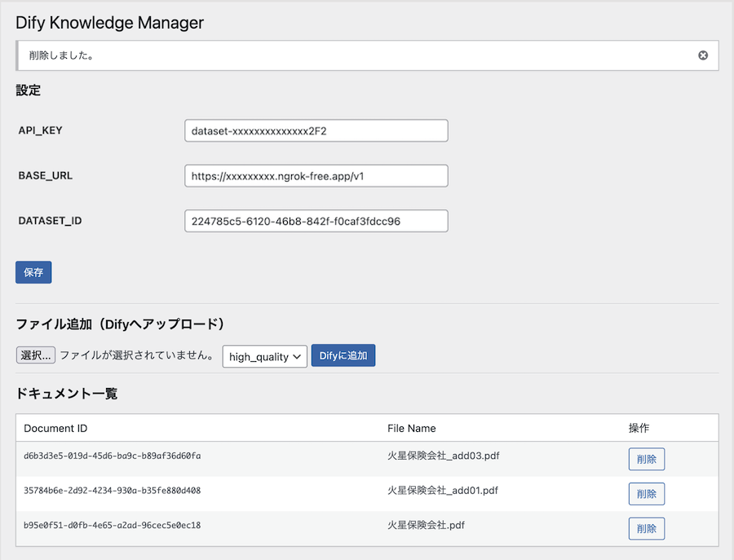Click file name 火星保険会社.pdf
Screen dimensions: 734x560
point(426,525)
